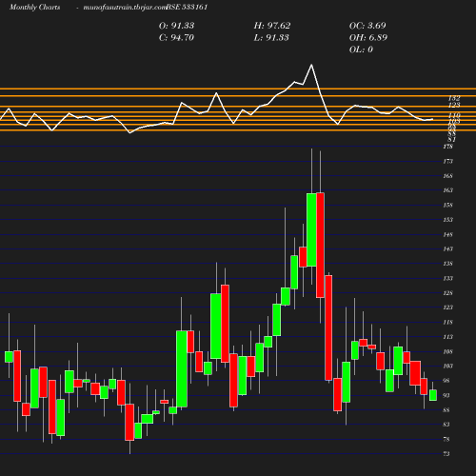Image resolution: width=476 pixels, height=476 pixels.
Task: Click the 113 price axis label
Action: click(x=447, y=337)
